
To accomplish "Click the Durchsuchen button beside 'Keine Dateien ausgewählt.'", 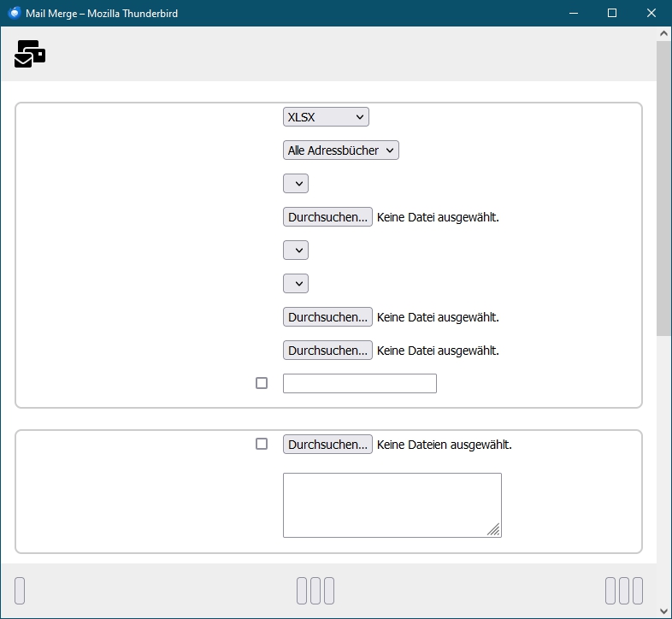I will (327, 445).
